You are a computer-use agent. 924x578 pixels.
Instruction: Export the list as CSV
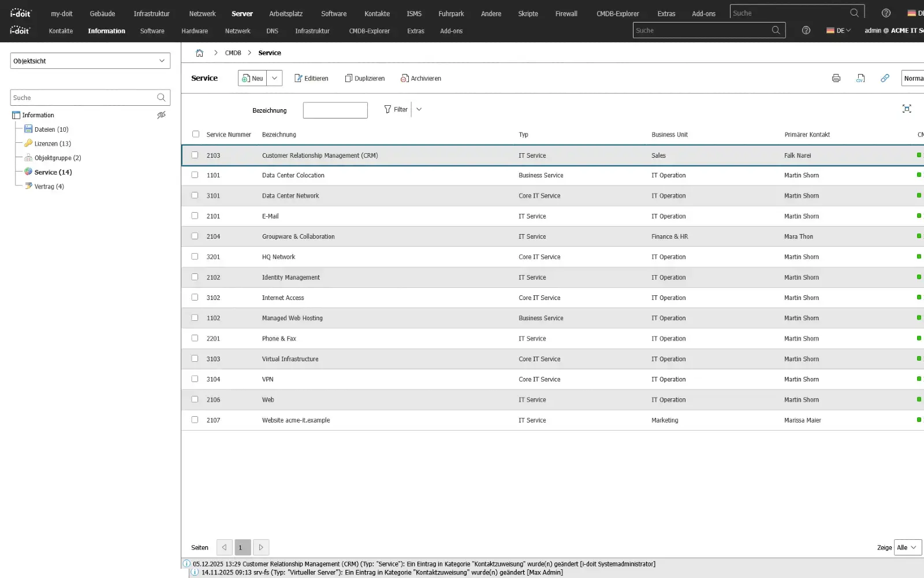[x=860, y=78]
